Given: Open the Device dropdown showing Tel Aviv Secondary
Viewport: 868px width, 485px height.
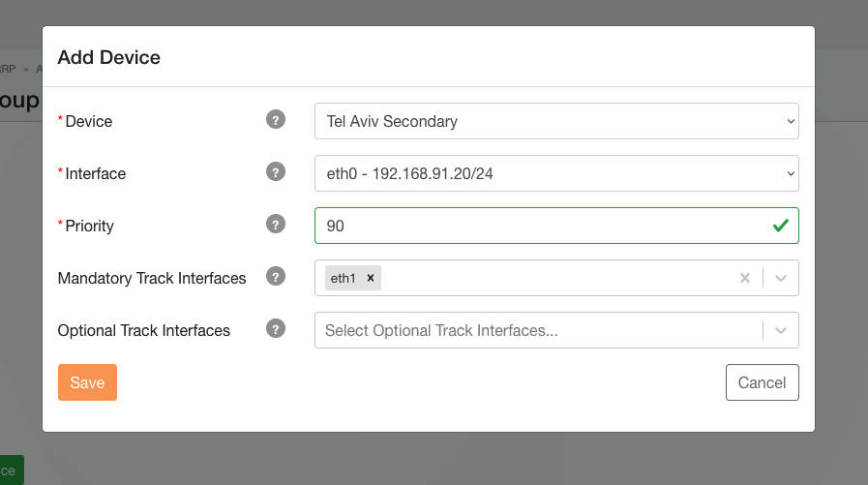Looking at the screenshot, I should 556,121.
